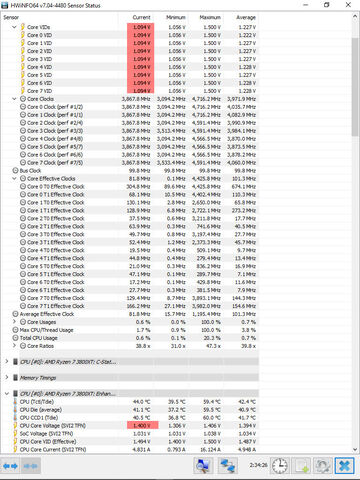Screen dimensions: 360x480
Task: Reset the elapsed time clock icon
Action: click(279, 466)
